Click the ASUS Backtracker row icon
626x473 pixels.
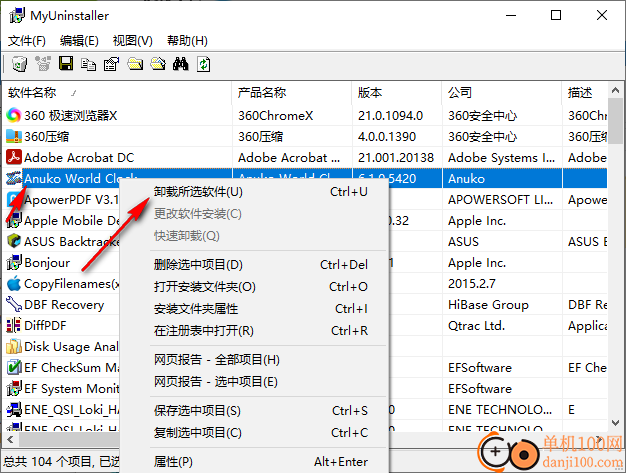[14, 241]
